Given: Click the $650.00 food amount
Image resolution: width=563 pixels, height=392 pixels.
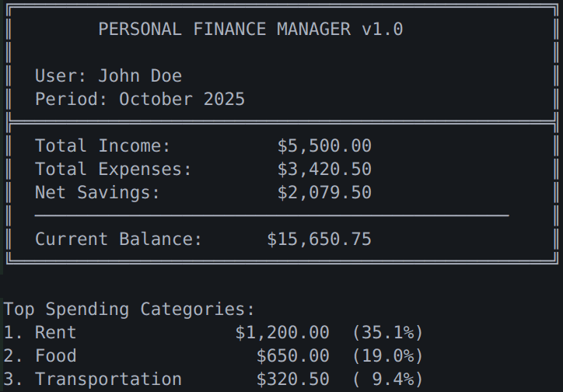Looking at the screenshot, I should pos(292,356).
